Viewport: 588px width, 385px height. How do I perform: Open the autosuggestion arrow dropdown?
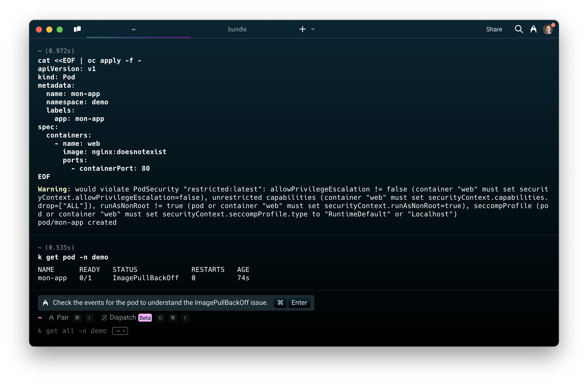pos(120,331)
